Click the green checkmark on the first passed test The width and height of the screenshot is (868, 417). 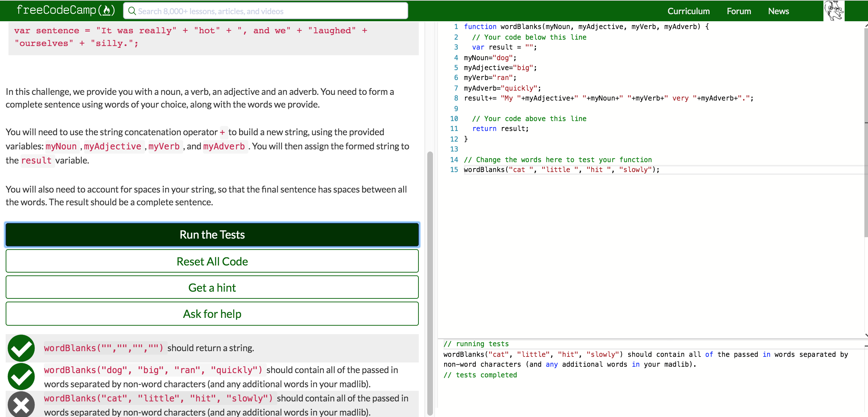coord(21,348)
